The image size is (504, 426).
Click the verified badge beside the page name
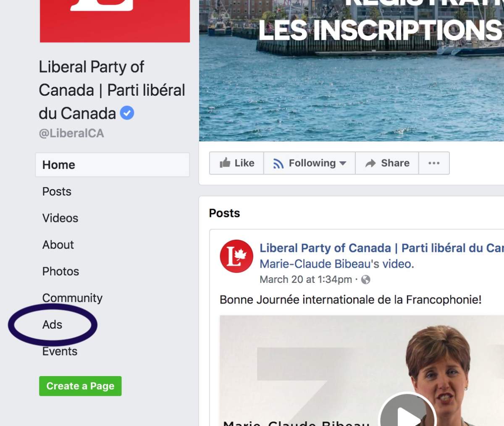127,112
